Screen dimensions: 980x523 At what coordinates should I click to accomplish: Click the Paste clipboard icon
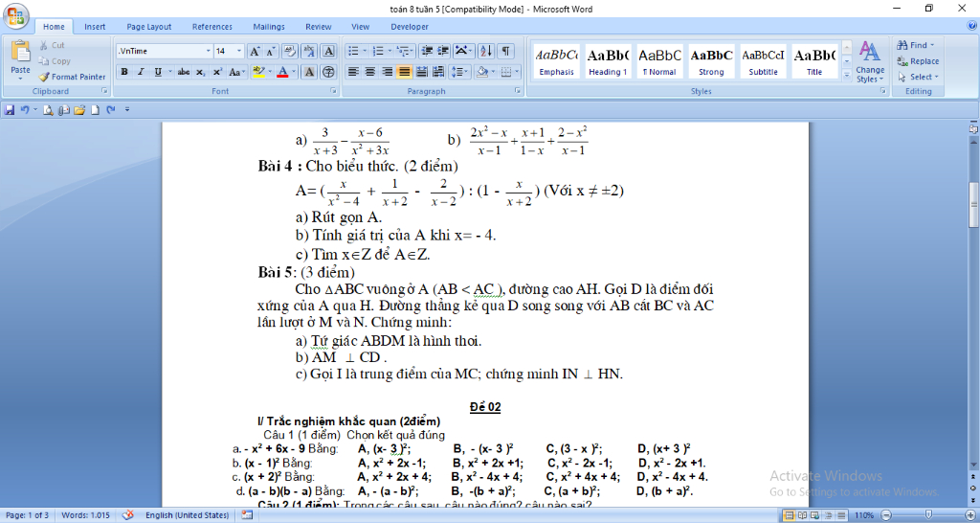(x=21, y=52)
